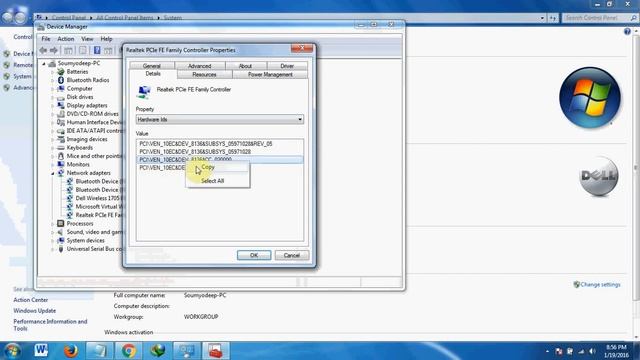Click the Batteries device icon
Viewport: 640px width, 360px height.
coord(61,71)
